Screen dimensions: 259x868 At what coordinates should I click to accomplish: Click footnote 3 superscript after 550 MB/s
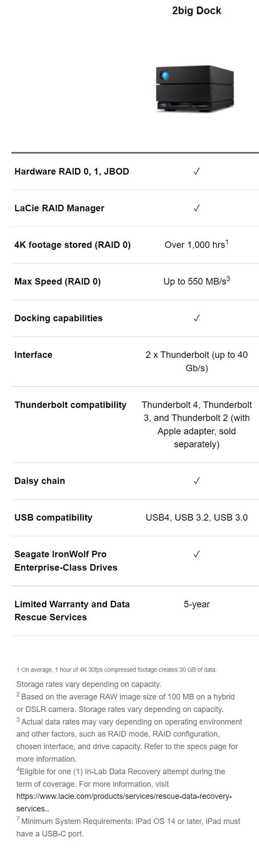pos(228,279)
